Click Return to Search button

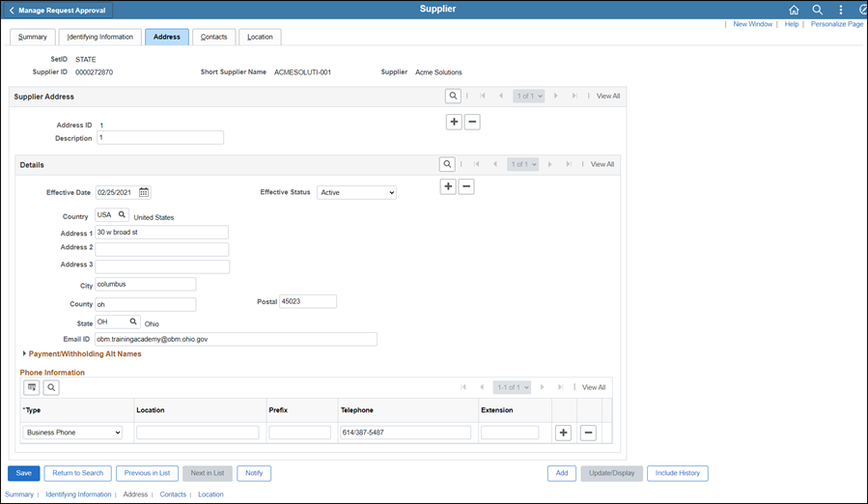pyautogui.click(x=77, y=473)
